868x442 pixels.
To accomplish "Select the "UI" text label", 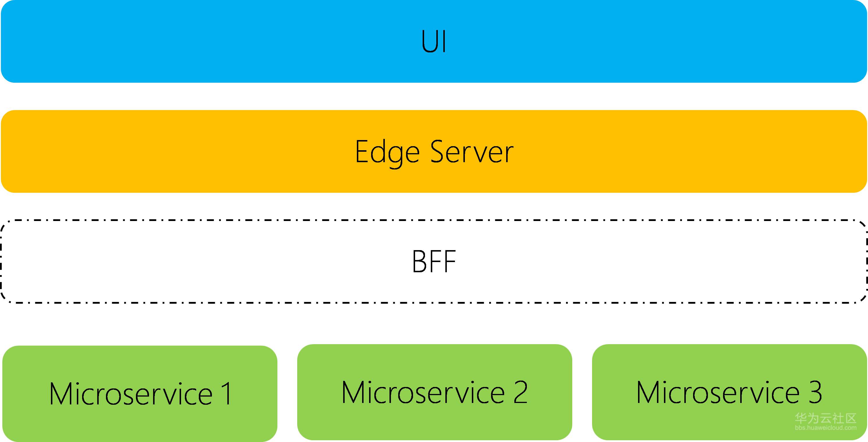I will tap(434, 41).
